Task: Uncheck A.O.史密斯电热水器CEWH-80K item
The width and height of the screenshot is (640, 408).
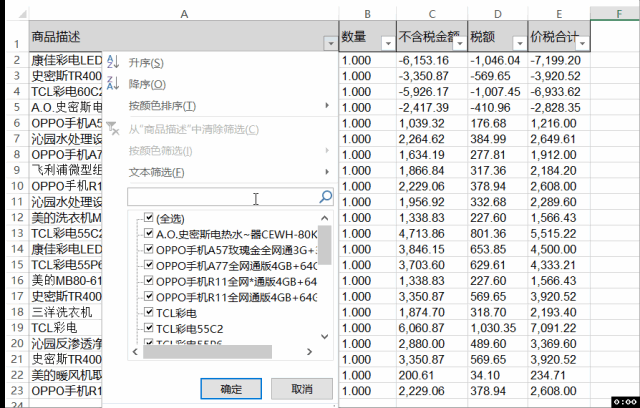Action: (x=149, y=233)
